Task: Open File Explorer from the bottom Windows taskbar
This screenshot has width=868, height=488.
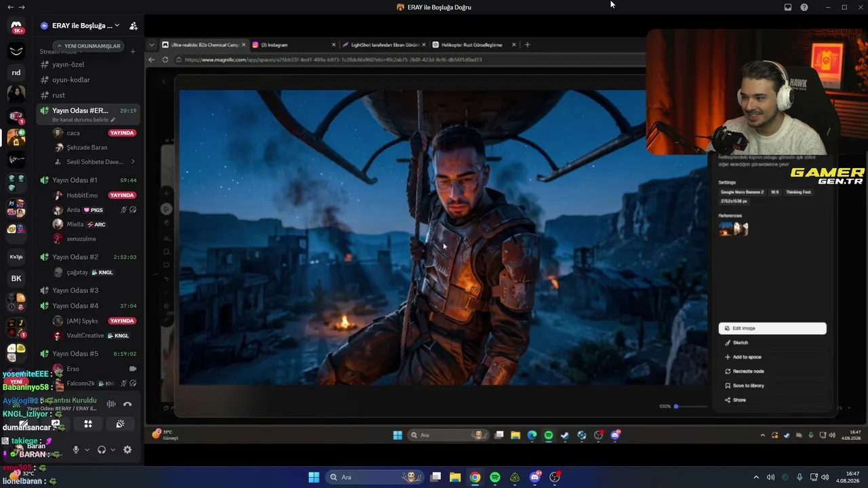Action: (x=455, y=477)
